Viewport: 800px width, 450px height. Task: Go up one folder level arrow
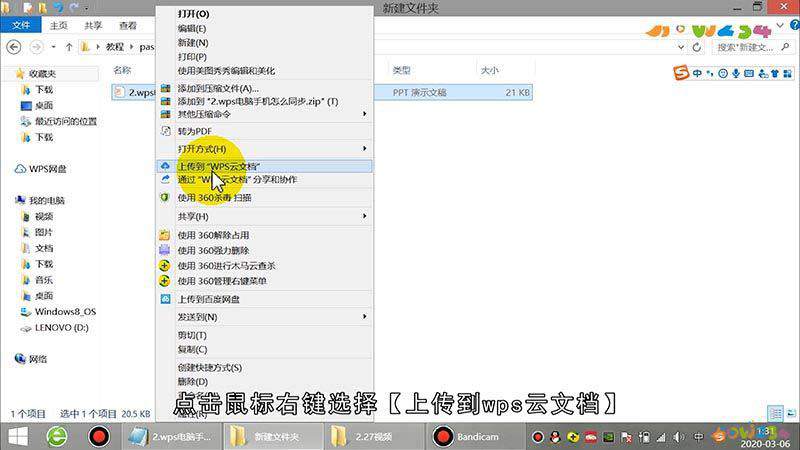(69, 47)
